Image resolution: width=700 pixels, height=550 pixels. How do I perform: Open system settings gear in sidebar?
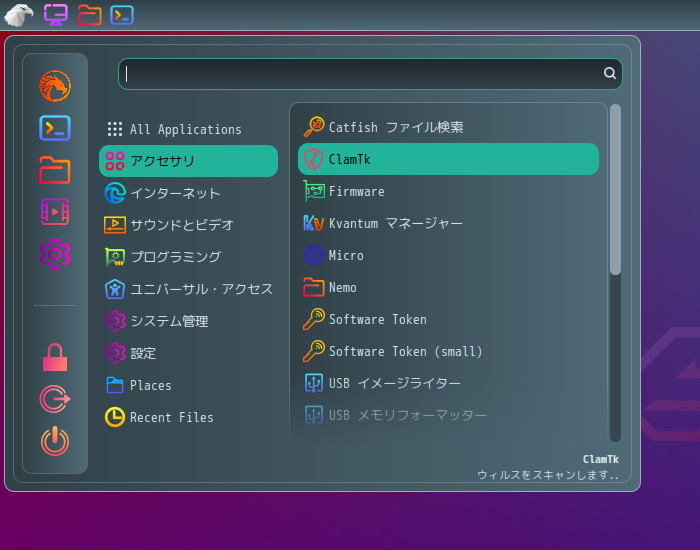[55, 254]
